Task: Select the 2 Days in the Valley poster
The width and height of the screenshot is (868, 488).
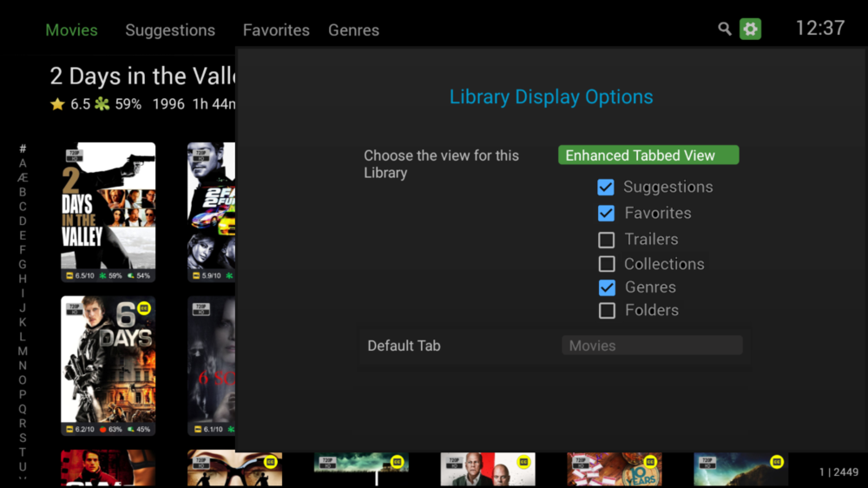Action: [x=108, y=212]
